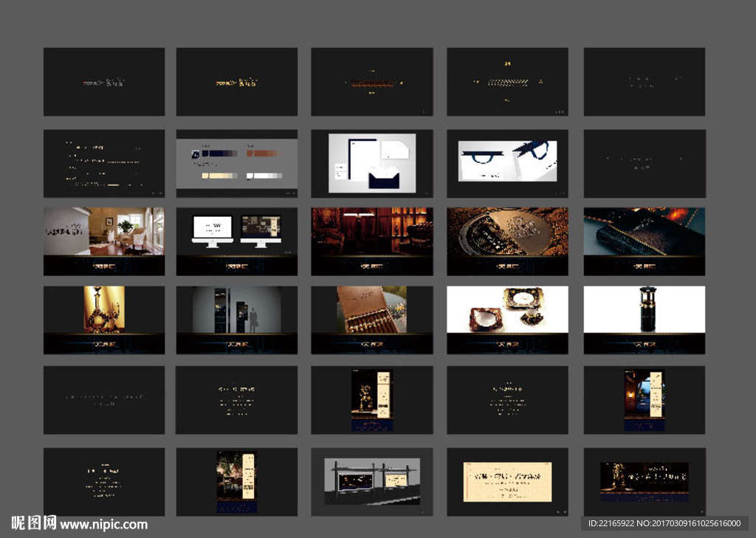The image size is (756, 538).
Task: Select the living room interior slide
Action: [103, 232]
